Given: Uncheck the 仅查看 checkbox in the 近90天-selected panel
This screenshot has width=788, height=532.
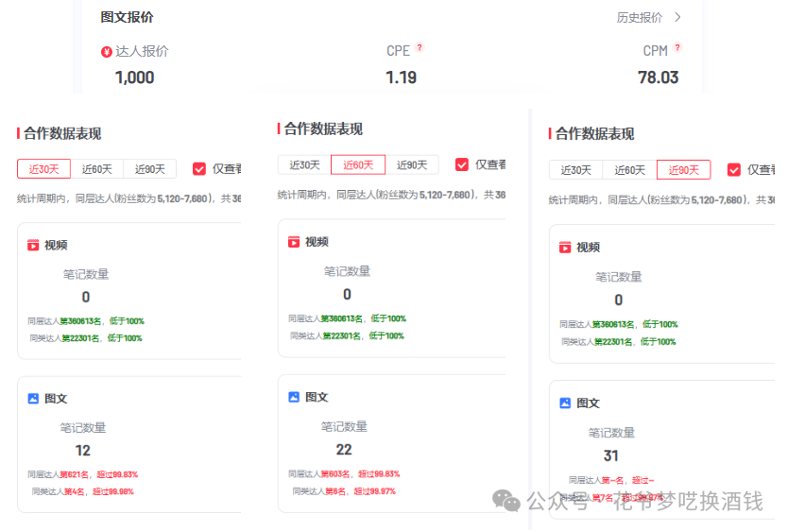Looking at the screenshot, I should point(734,169).
